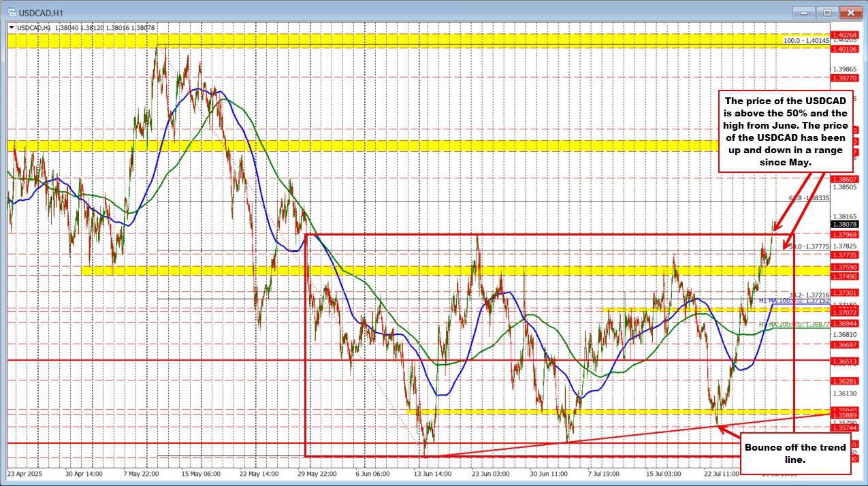
Task: Click the Fibonacci label 50.0 - 1.37775
Action: point(809,246)
